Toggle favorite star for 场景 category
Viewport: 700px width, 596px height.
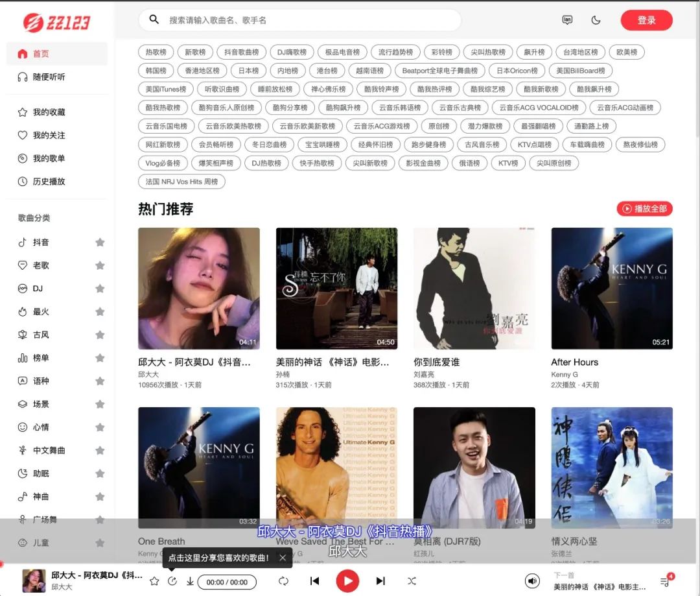click(100, 404)
